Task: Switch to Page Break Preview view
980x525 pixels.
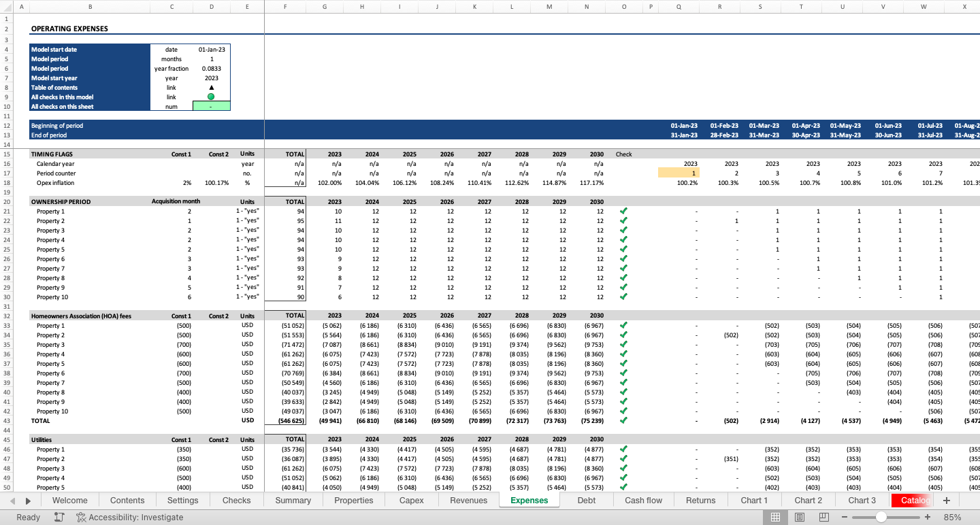Action: 824,518
